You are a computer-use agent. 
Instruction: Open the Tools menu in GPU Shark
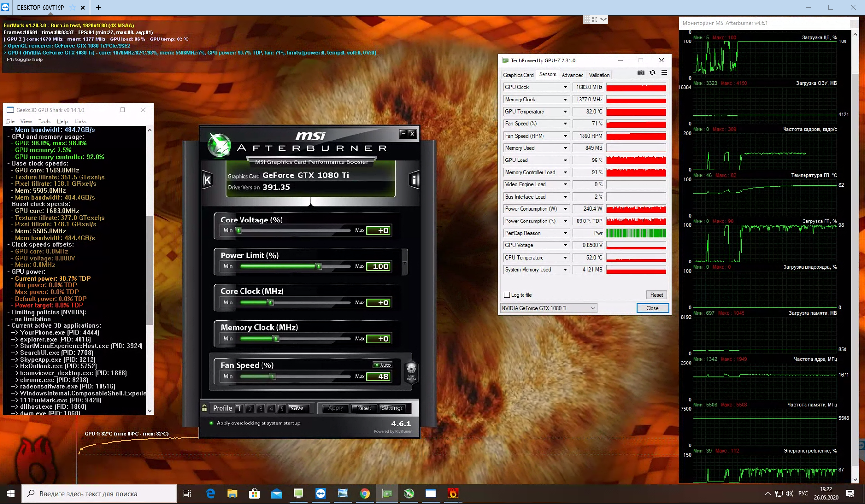(44, 121)
